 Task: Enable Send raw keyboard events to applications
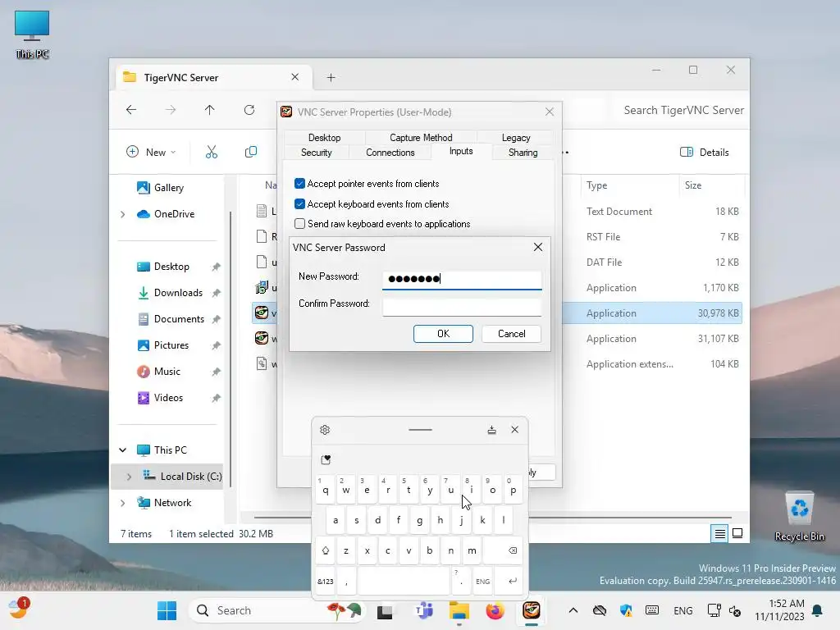(x=300, y=224)
